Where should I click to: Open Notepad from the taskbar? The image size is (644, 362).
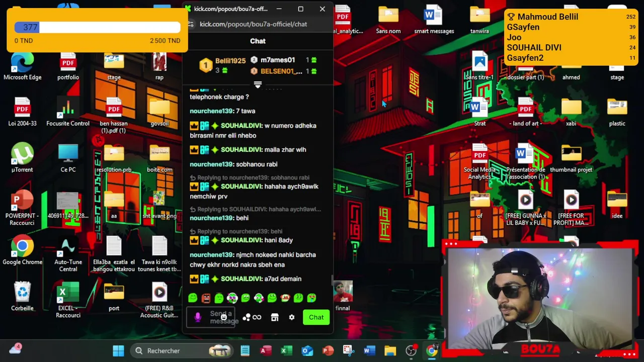(245, 351)
